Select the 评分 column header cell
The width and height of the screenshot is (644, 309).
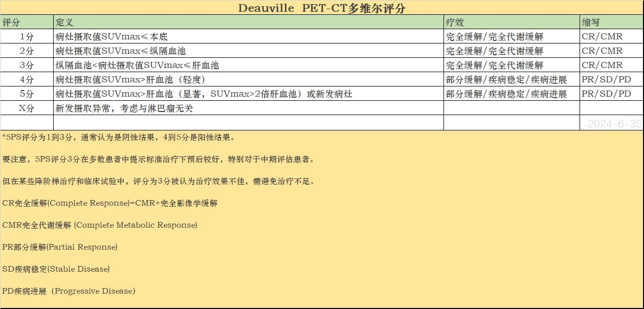(x=27, y=23)
